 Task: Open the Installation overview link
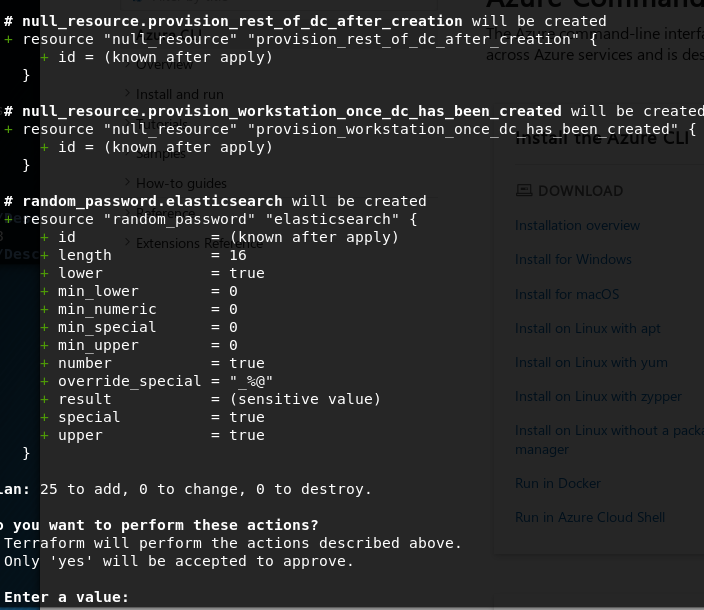coord(577,225)
